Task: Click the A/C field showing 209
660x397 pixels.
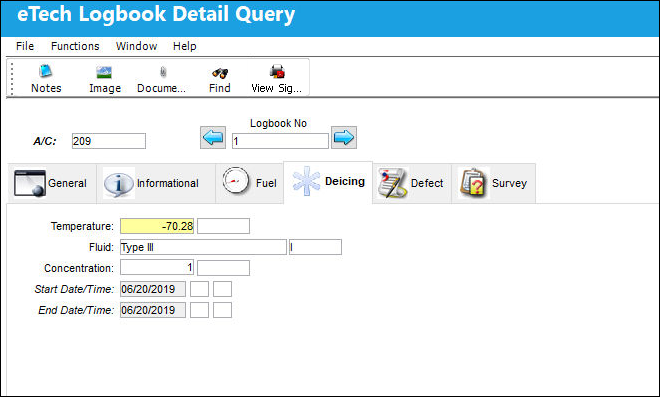Action: (x=109, y=141)
